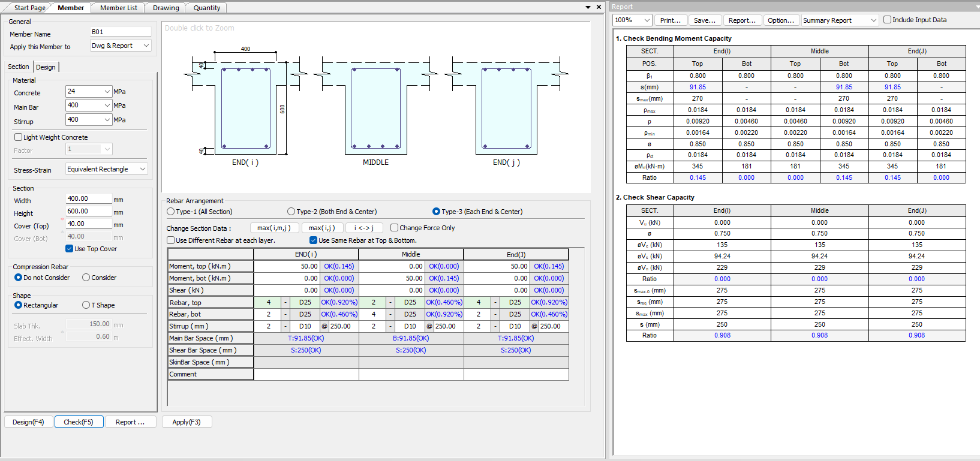Click the max(i,m,j) section data button
980x461 pixels.
pos(273,228)
